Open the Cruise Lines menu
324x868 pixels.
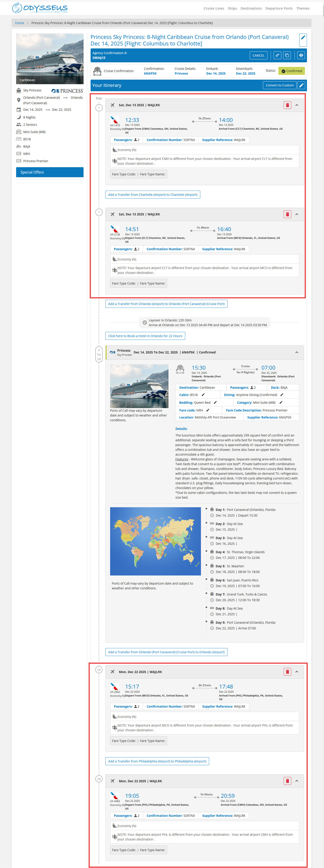coord(214,8)
